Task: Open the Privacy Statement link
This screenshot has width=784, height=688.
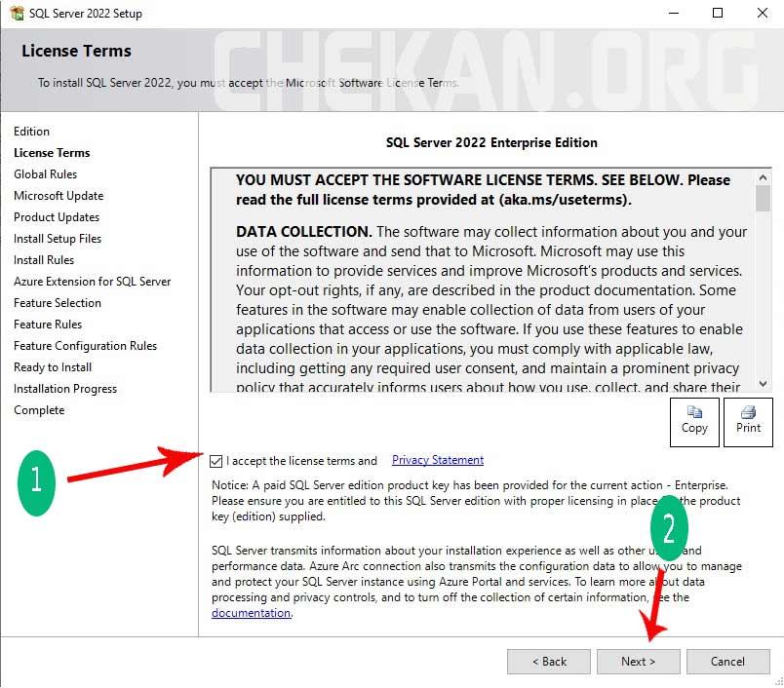Action: (437, 460)
